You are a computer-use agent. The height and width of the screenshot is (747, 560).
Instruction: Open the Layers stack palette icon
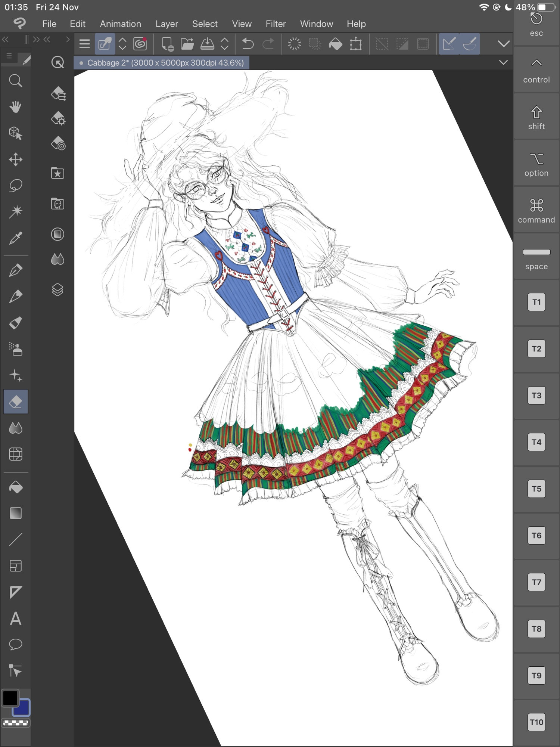click(57, 290)
